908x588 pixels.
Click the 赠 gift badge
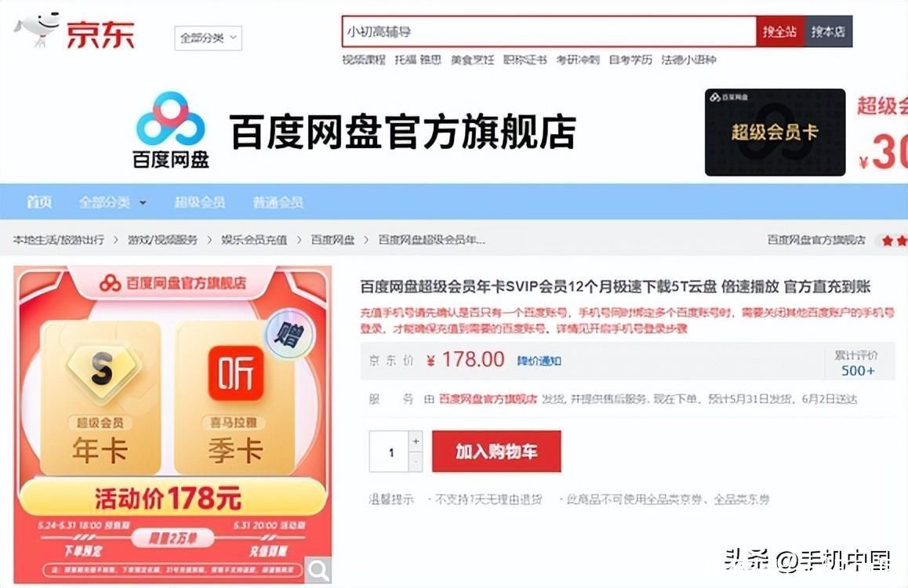[289, 334]
